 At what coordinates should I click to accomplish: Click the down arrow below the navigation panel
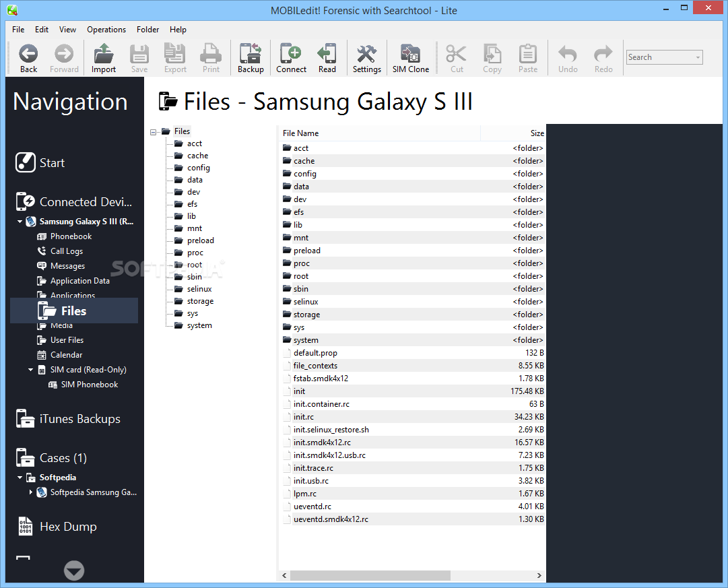point(74,570)
